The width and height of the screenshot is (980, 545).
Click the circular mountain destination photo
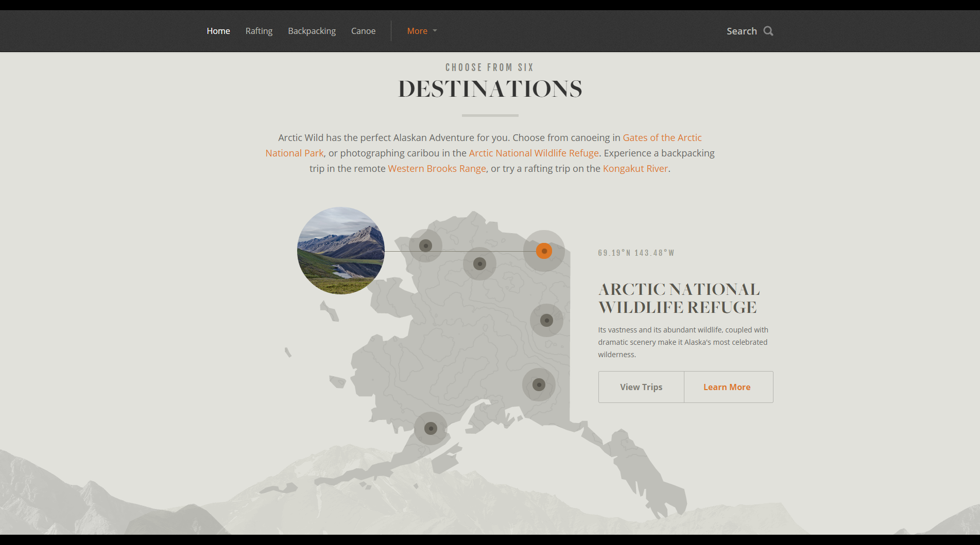pos(340,251)
